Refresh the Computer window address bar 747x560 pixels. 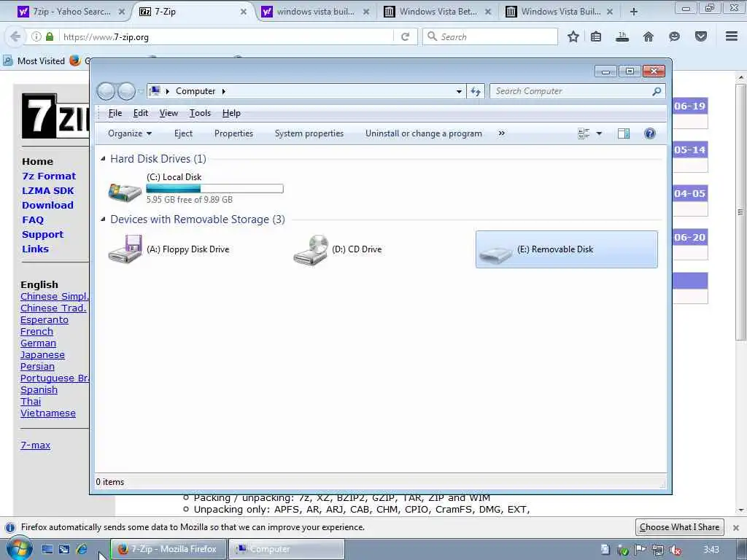coord(476,91)
